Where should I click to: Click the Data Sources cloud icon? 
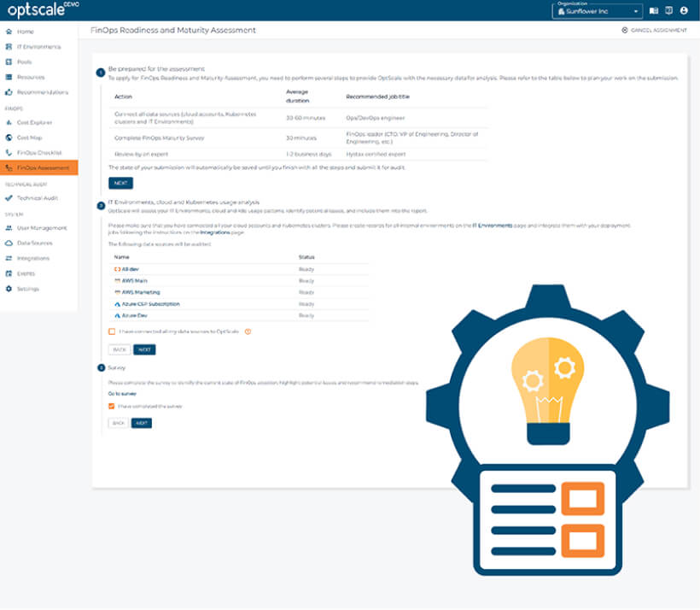[9, 243]
